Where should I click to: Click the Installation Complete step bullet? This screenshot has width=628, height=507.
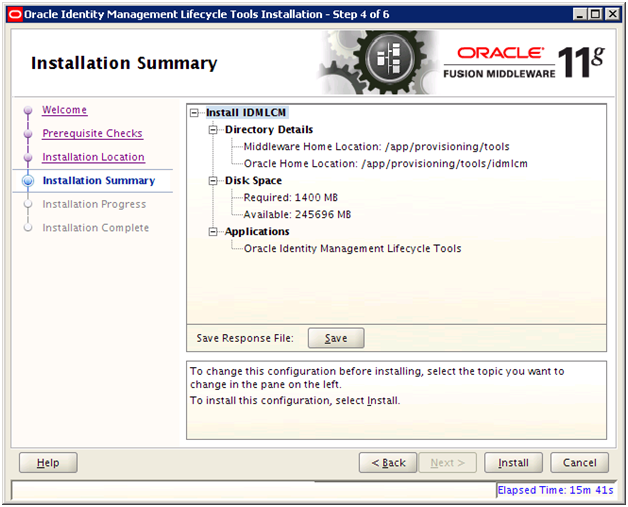(x=28, y=228)
